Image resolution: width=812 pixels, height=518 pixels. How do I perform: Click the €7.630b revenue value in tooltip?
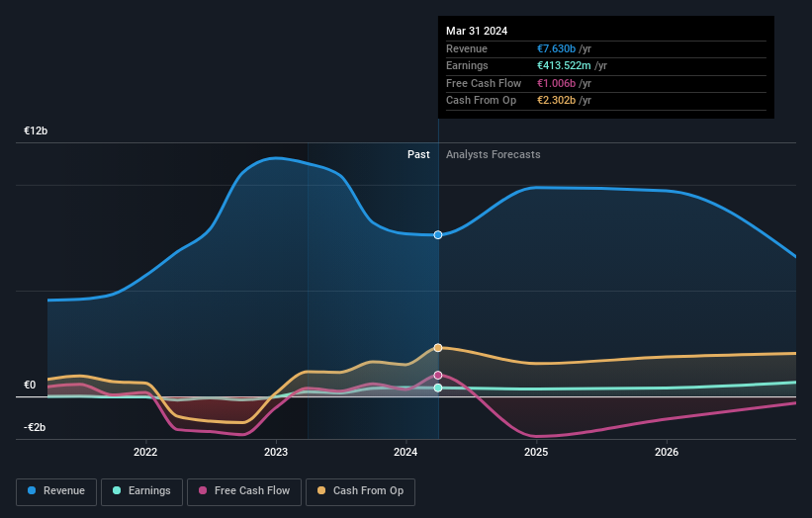coord(556,48)
